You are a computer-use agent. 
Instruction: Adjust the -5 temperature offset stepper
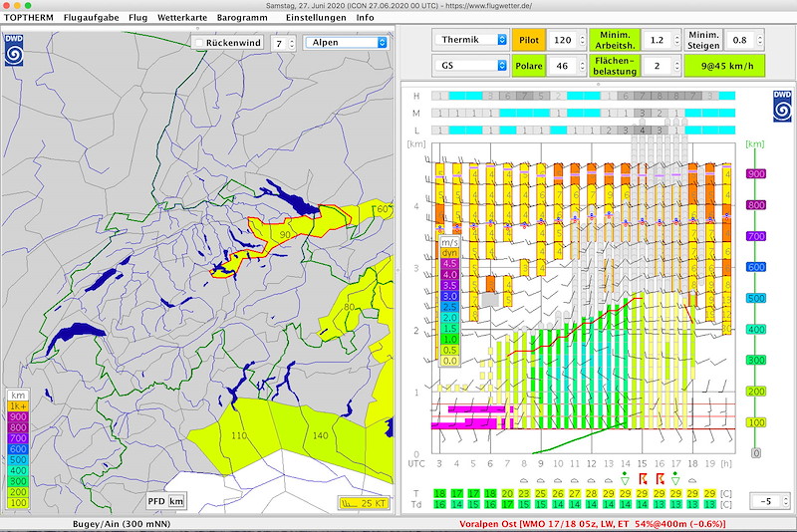pos(785,501)
